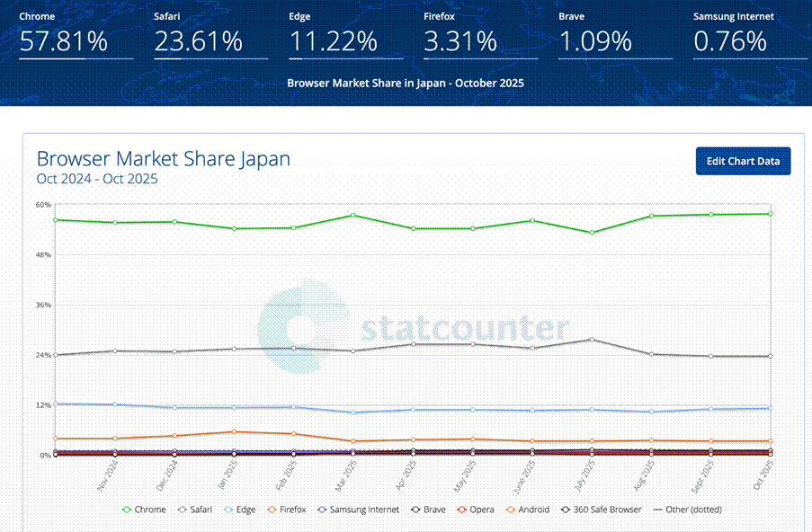The width and height of the screenshot is (812, 532).
Task: Click the 360 Safe Browser legend marker
Action: coord(567,510)
